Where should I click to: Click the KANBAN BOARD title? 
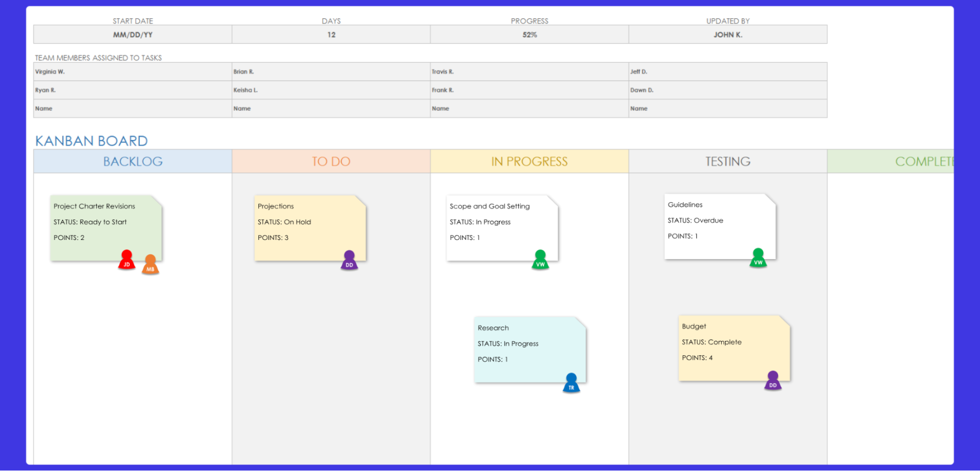pos(92,141)
